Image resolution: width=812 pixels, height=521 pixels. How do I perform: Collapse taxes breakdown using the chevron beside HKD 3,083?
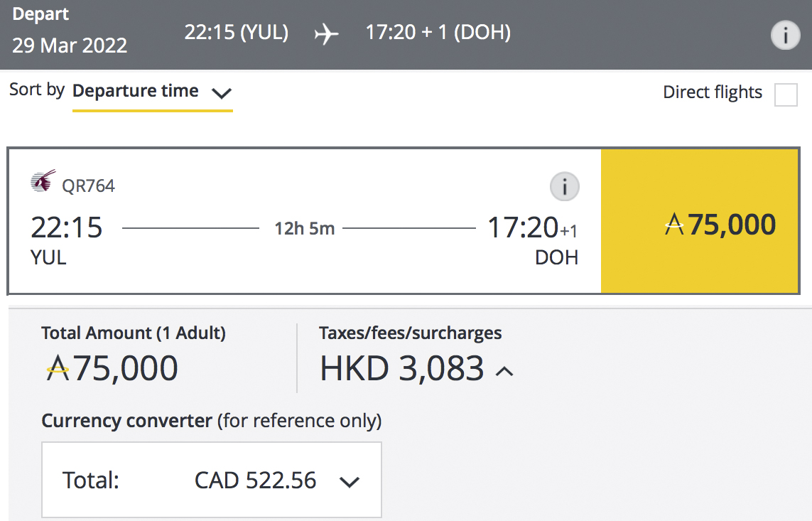[504, 370]
